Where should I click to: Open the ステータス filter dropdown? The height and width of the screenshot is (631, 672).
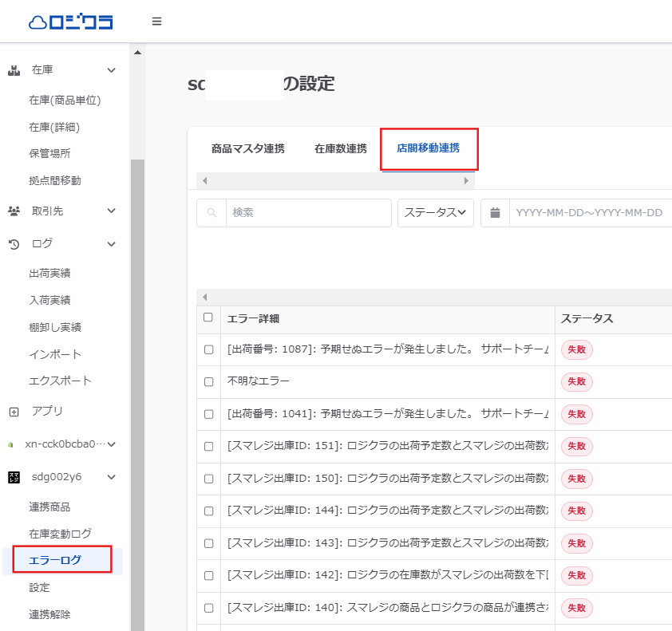[x=436, y=213]
